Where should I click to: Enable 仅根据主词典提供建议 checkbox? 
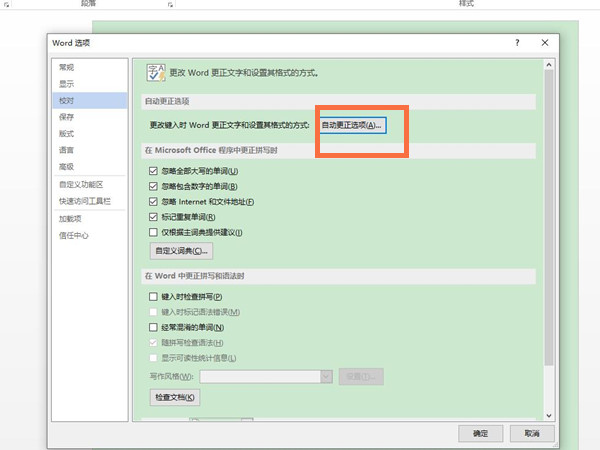pyautogui.click(x=153, y=232)
